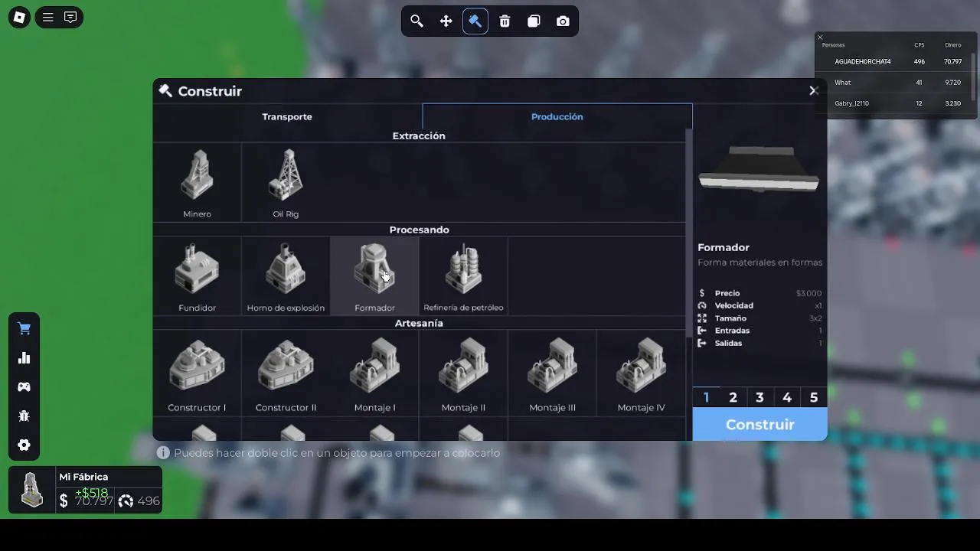Click the build list scrollbar
This screenshot has width=980, height=551.
(689, 233)
